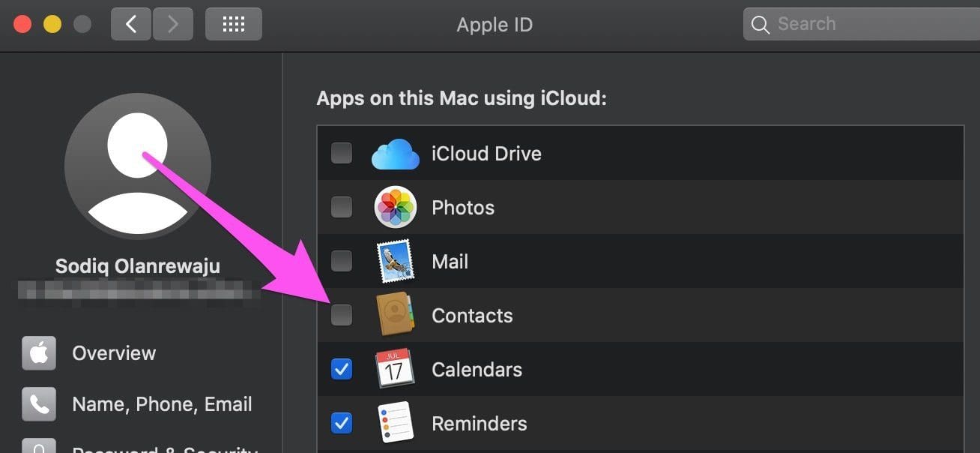Click the iCloud Drive label

(486, 154)
